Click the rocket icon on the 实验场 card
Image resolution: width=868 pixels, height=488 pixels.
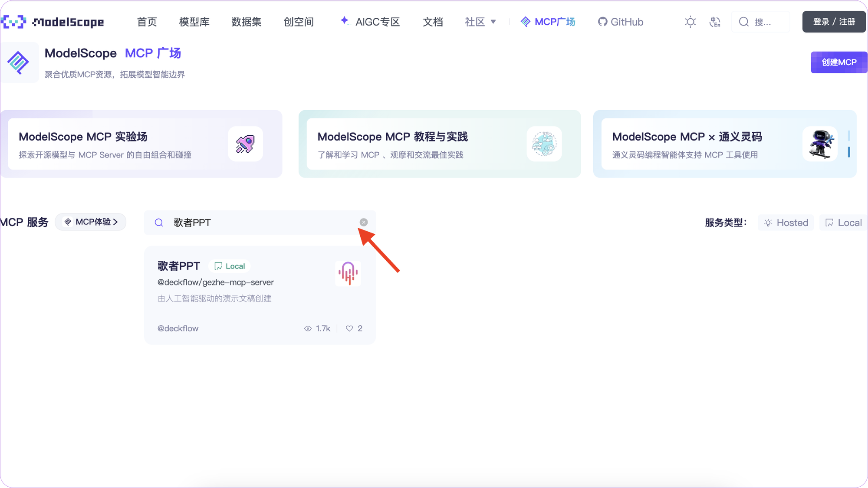click(245, 144)
